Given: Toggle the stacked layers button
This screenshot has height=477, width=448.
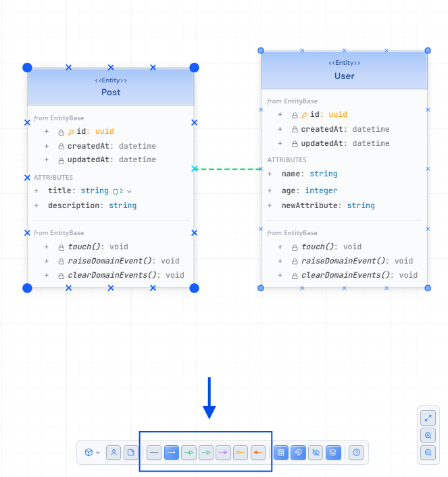Looking at the screenshot, I should click(x=333, y=453).
